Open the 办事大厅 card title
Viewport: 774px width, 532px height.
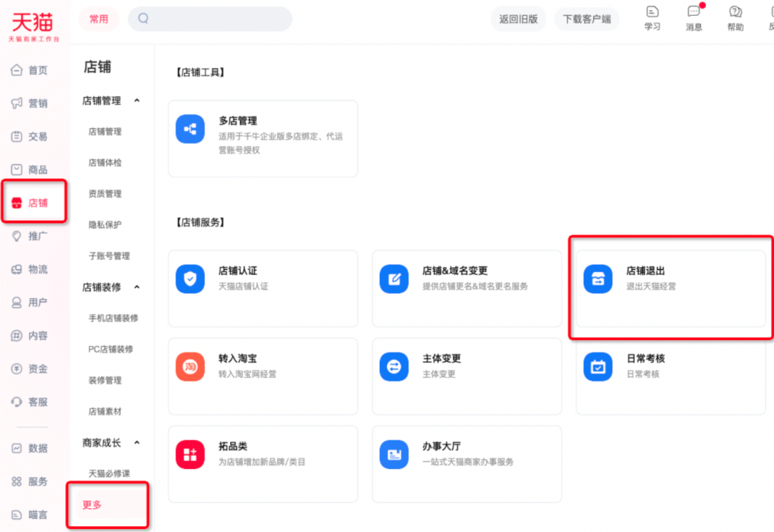point(441,446)
